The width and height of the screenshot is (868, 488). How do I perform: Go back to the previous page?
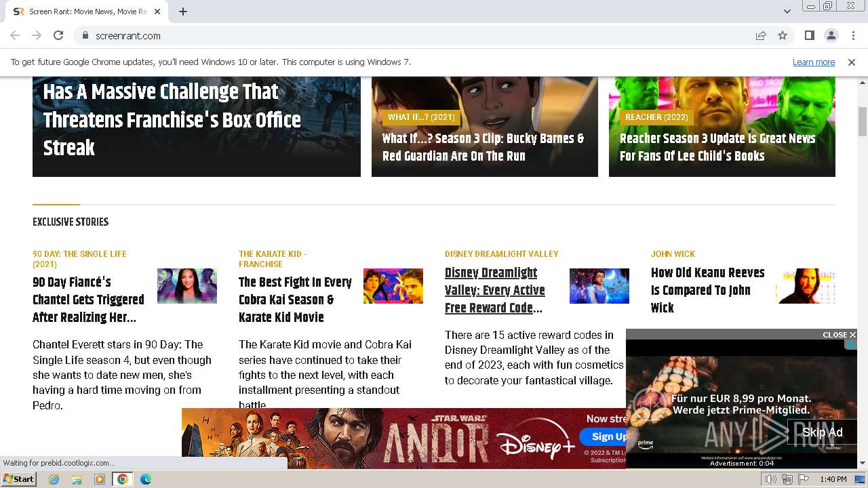15,35
